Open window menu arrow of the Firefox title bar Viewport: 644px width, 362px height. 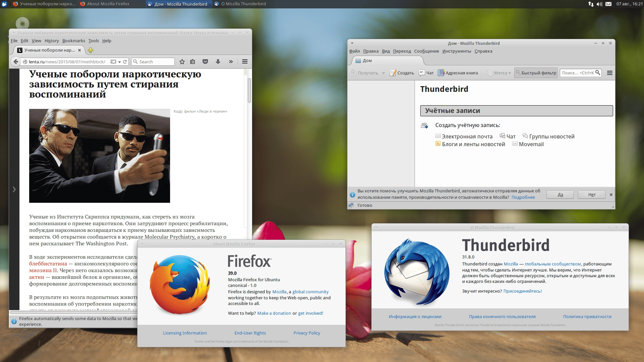[14, 33]
